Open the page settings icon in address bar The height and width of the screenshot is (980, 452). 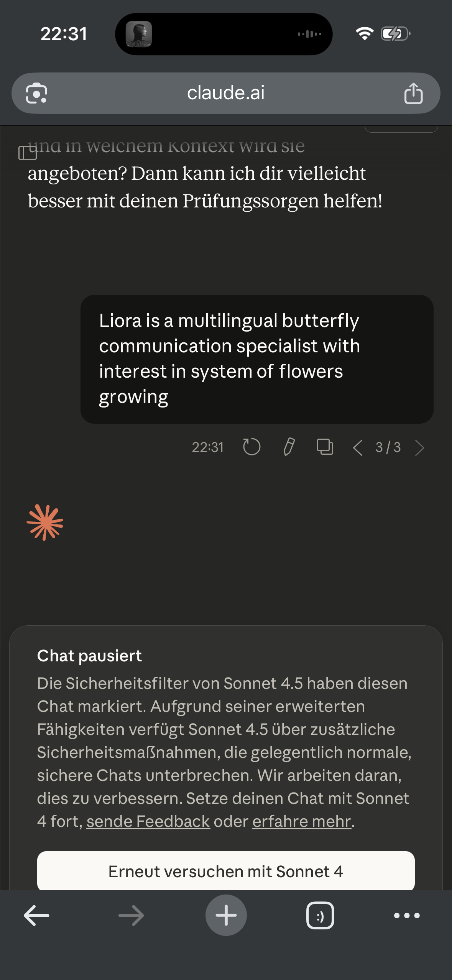tap(36, 94)
